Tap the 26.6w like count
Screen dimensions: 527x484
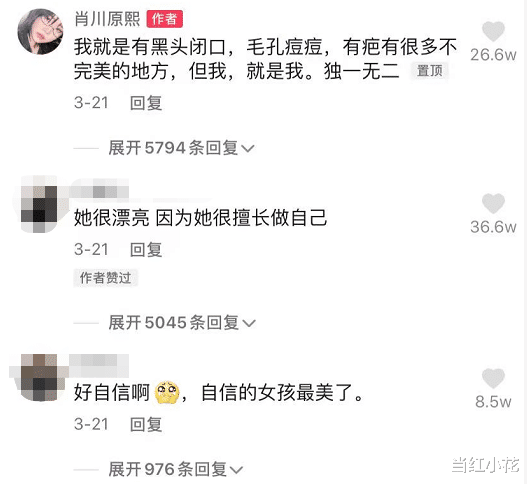(493, 55)
